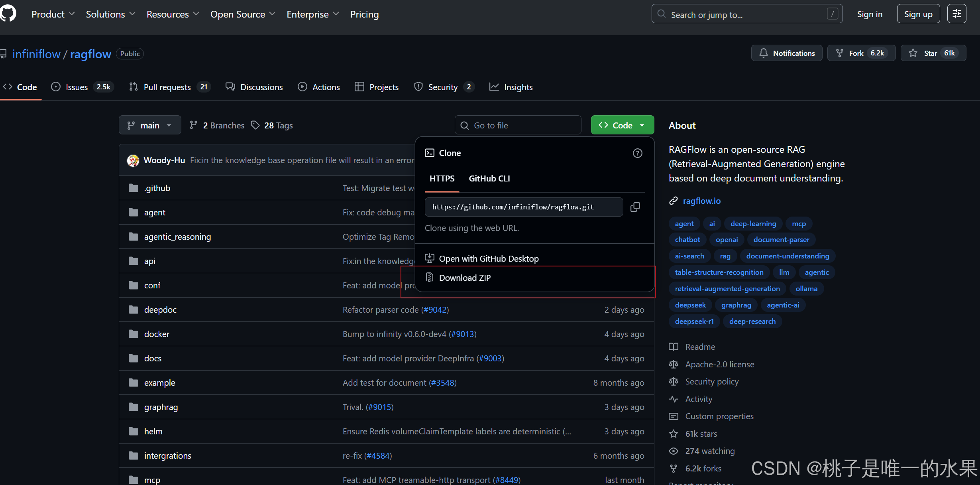Click Woody-Hu's avatar image

point(133,160)
